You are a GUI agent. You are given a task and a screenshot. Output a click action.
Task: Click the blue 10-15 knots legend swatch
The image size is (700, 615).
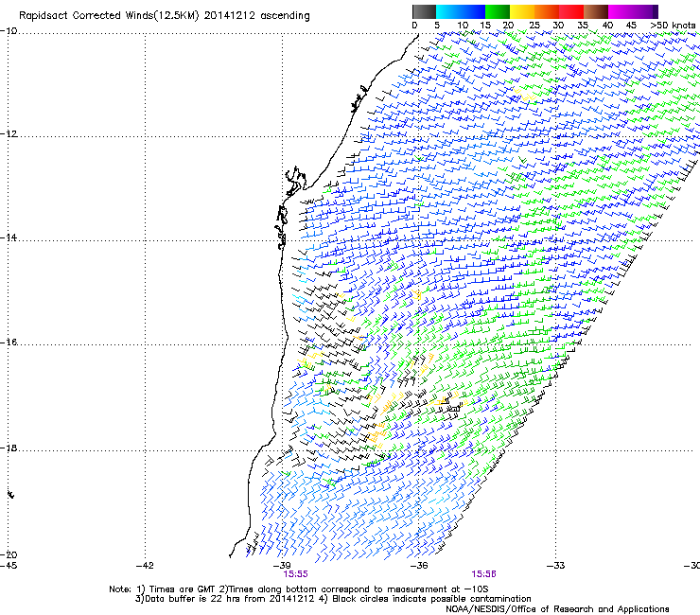(473, 11)
